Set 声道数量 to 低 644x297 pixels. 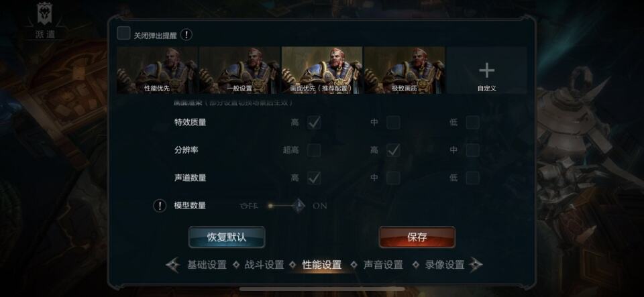(473, 178)
